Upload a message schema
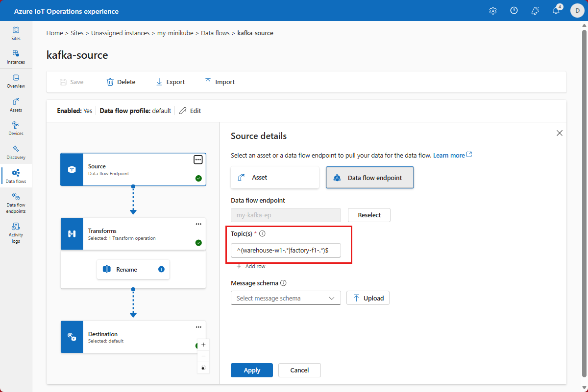This screenshot has width=588, height=392. tap(368, 298)
